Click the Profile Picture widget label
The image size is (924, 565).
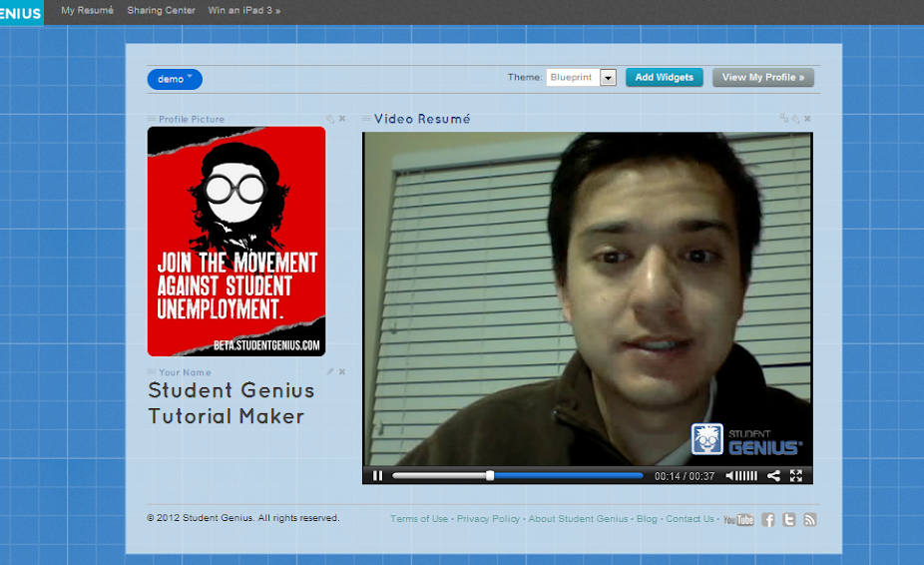pyautogui.click(x=192, y=119)
